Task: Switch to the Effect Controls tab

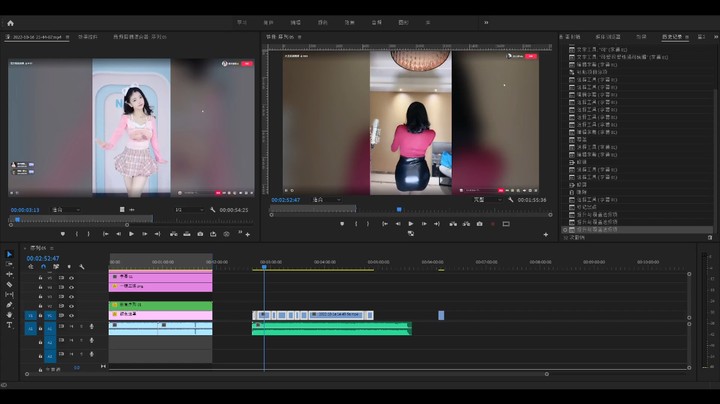Action: 88,37
